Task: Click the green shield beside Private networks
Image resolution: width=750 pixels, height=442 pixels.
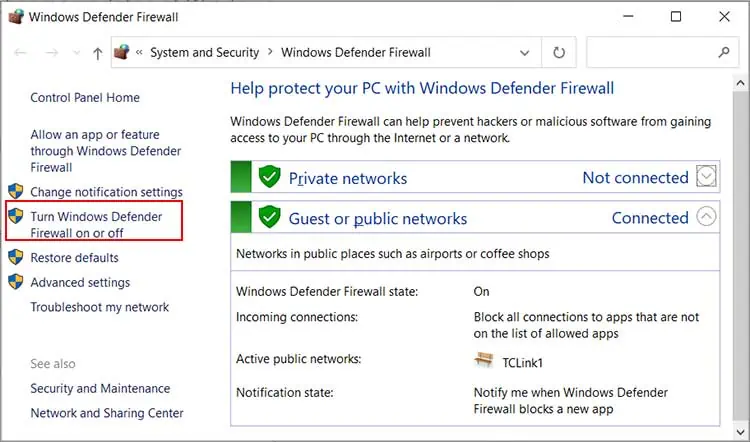Action: [269, 178]
